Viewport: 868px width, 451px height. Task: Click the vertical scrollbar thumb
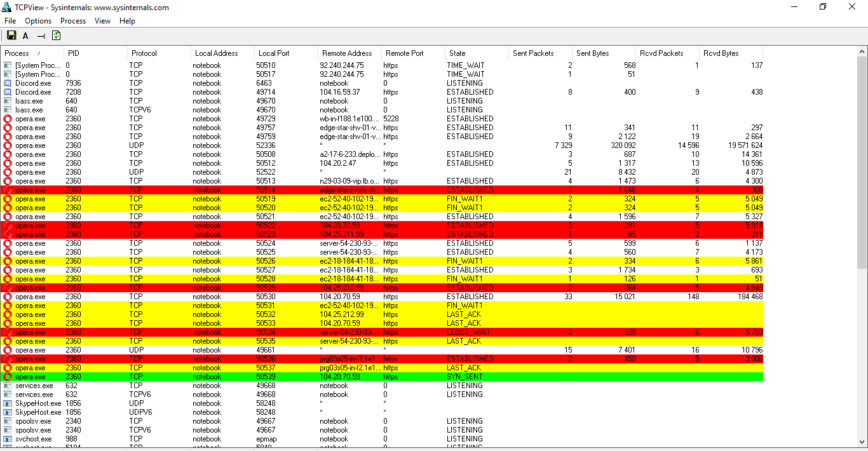[862, 163]
